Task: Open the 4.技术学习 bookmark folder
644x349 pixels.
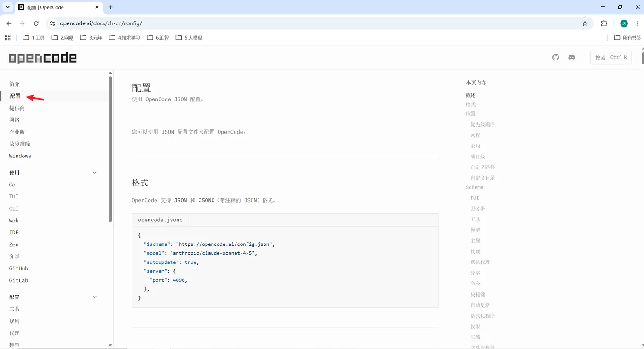Action: (x=125, y=38)
